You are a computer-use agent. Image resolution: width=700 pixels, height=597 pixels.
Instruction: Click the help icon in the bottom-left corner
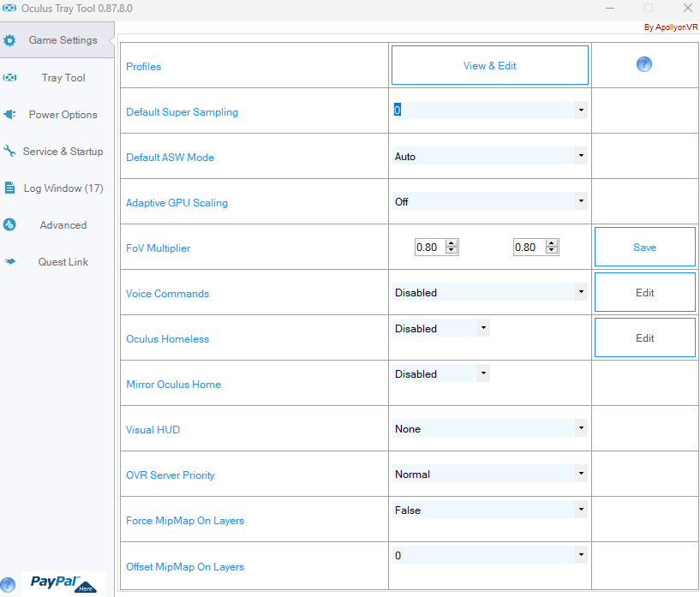[x=8, y=584]
